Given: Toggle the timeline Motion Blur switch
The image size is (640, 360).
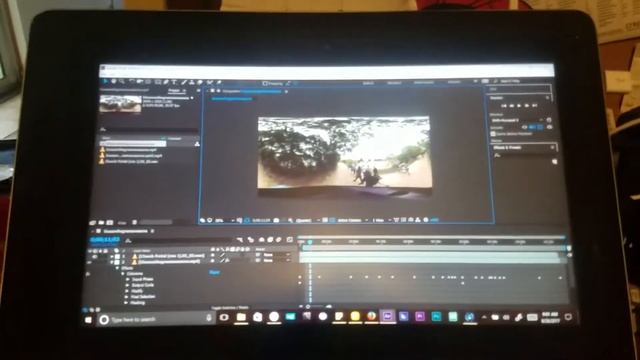Looking at the screenshot, I should 279,240.
